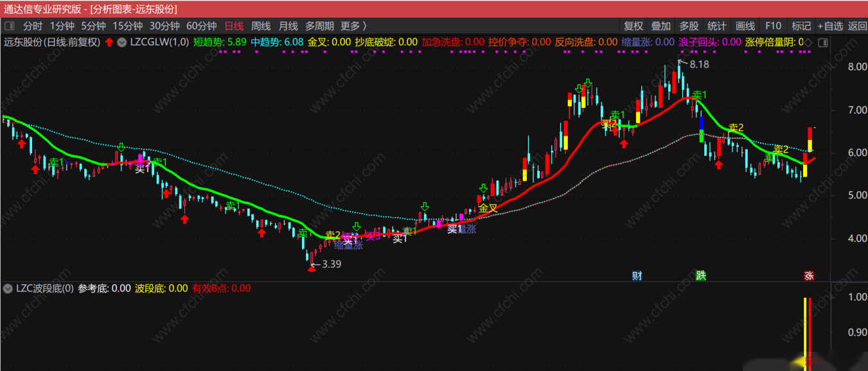This screenshot has width=868, height=371.
Task: Open the 多股 multi-stock view
Action: click(x=689, y=26)
